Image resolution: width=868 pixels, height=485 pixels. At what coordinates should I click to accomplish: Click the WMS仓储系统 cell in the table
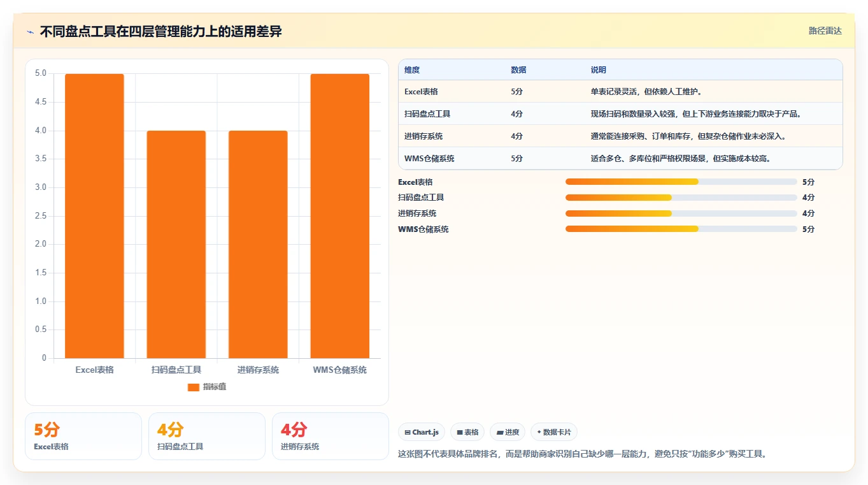[x=429, y=159]
